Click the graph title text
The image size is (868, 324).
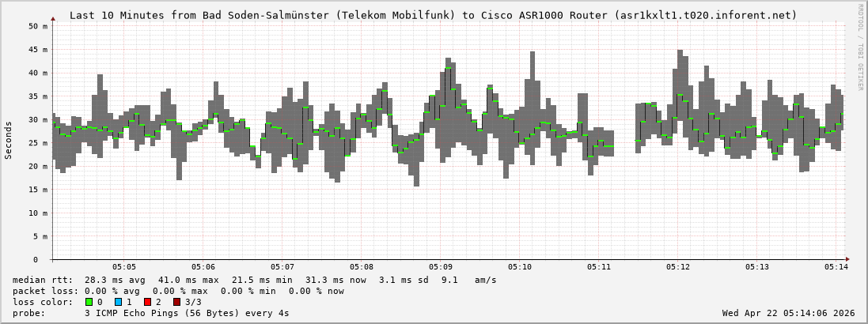pos(434,15)
